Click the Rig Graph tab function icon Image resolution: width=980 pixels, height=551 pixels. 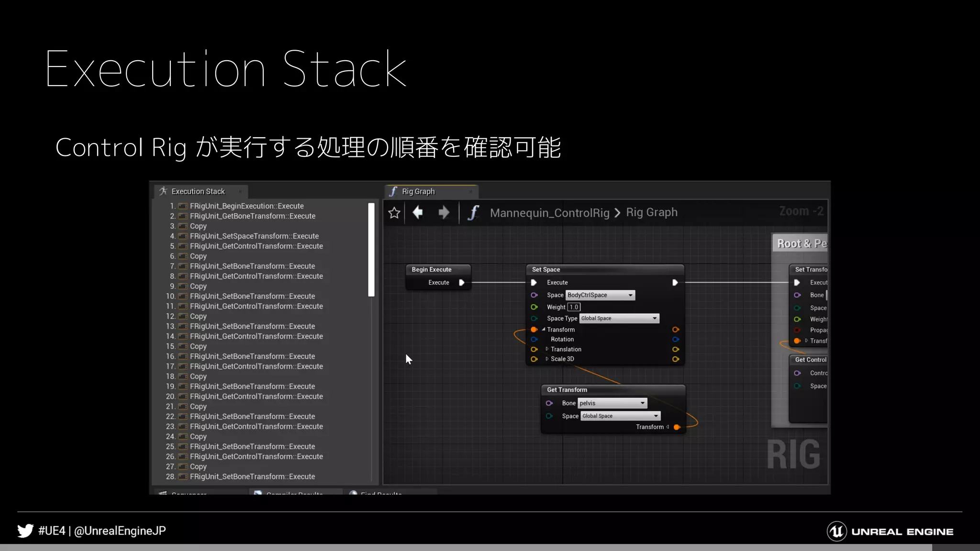click(x=393, y=191)
